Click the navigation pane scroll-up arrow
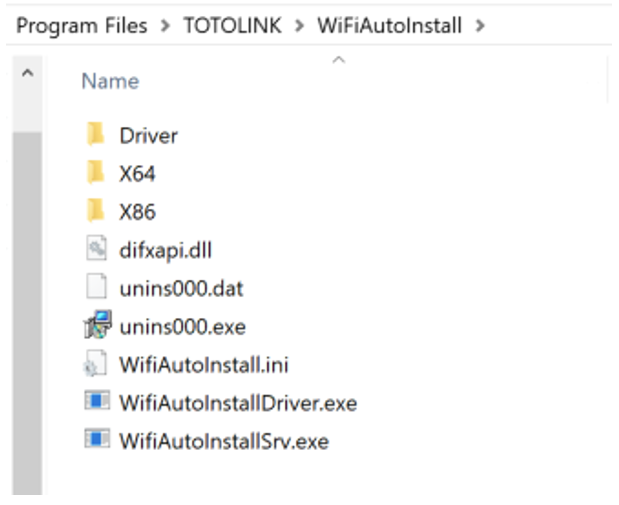Image resolution: width=619 pixels, height=505 pixels. [27, 74]
